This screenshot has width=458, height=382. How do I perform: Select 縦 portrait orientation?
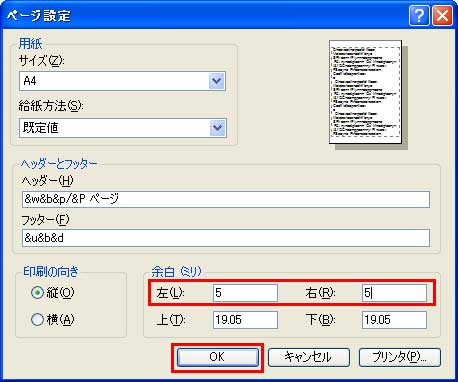click(53, 293)
